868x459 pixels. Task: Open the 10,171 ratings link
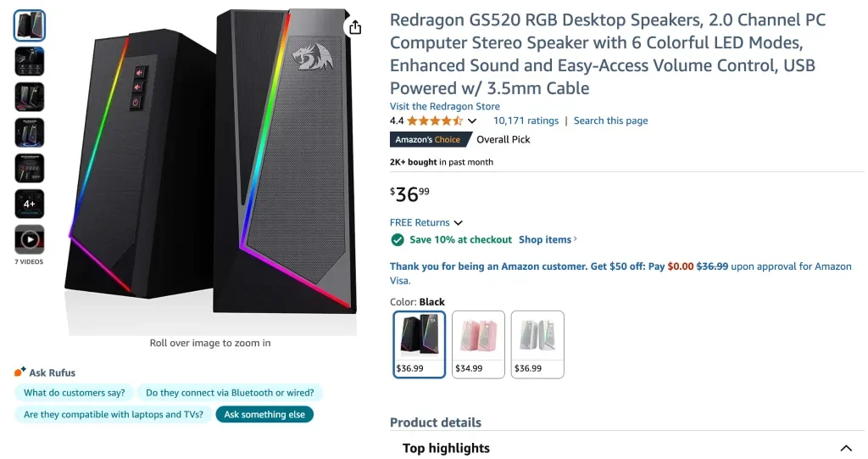(x=526, y=121)
